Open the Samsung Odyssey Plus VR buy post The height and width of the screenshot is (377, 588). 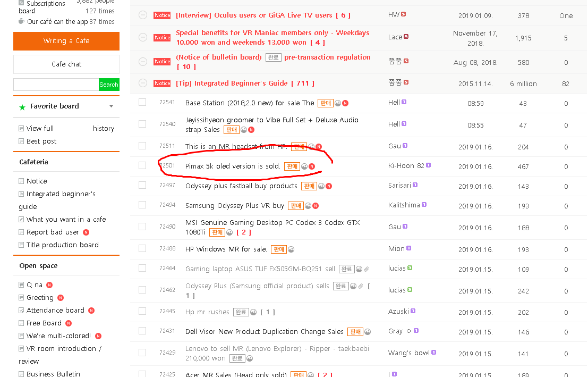coord(234,205)
